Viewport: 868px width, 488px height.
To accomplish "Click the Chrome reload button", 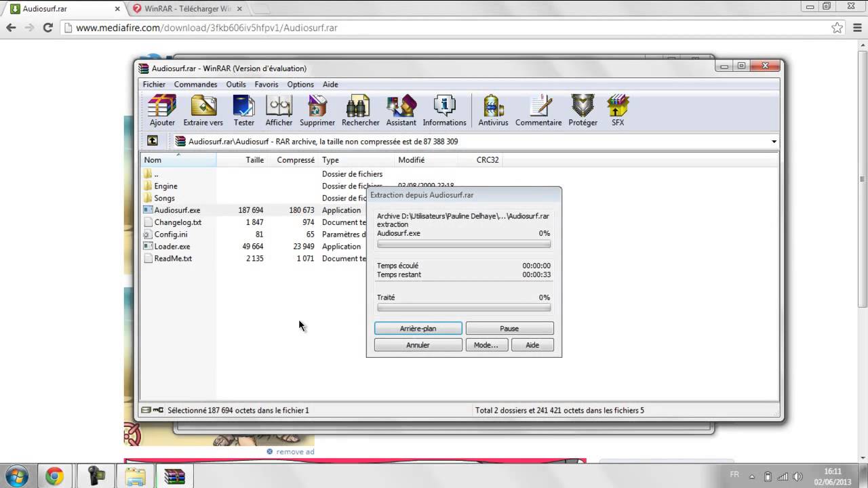I will (x=47, y=28).
